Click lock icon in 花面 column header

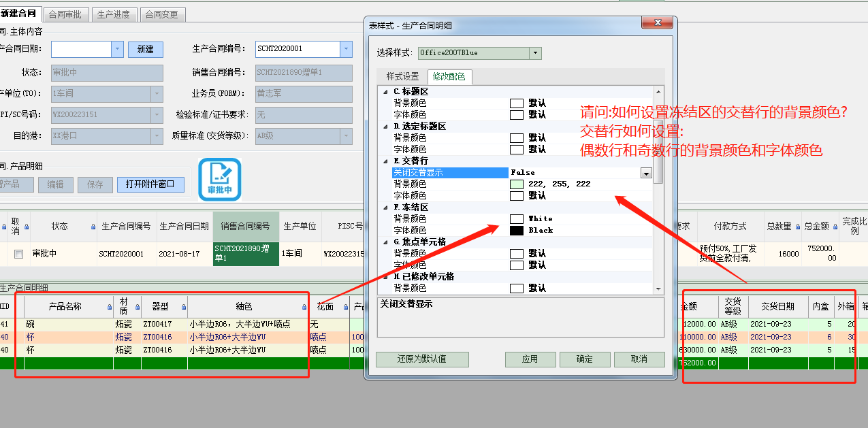pos(344,307)
